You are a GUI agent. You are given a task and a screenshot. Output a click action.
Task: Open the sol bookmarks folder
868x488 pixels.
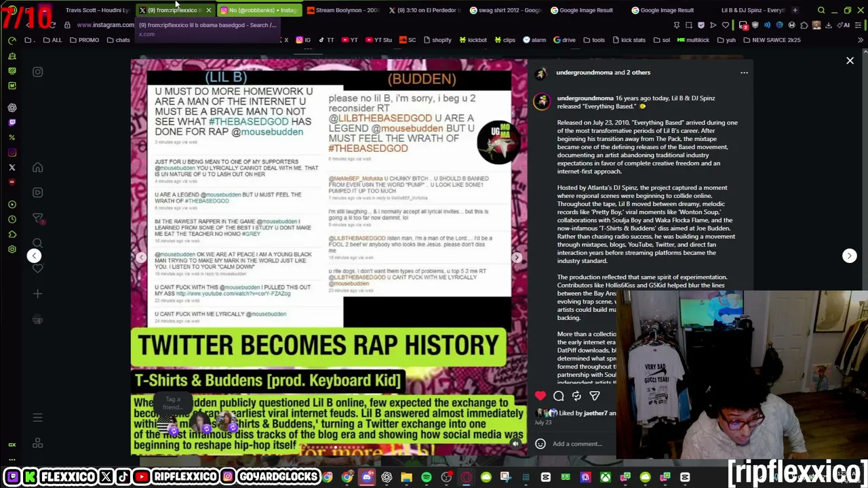coord(661,40)
